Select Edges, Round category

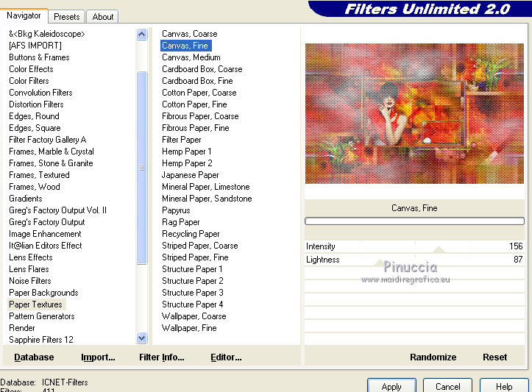coord(34,116)
